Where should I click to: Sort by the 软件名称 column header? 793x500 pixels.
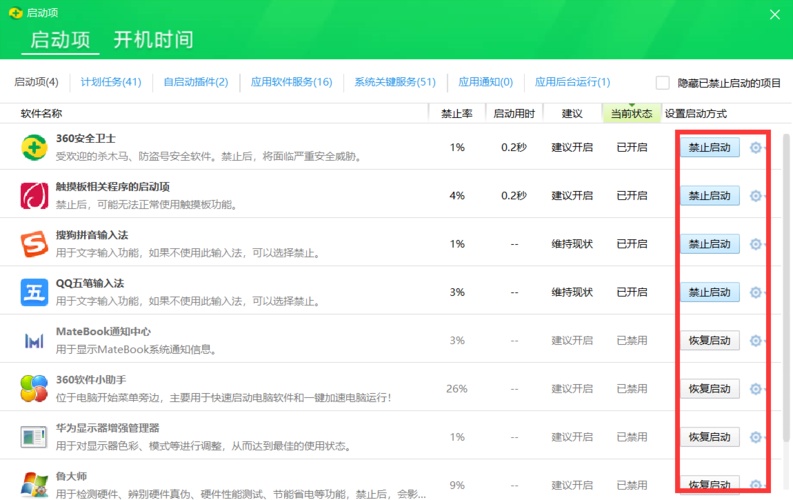41,114
